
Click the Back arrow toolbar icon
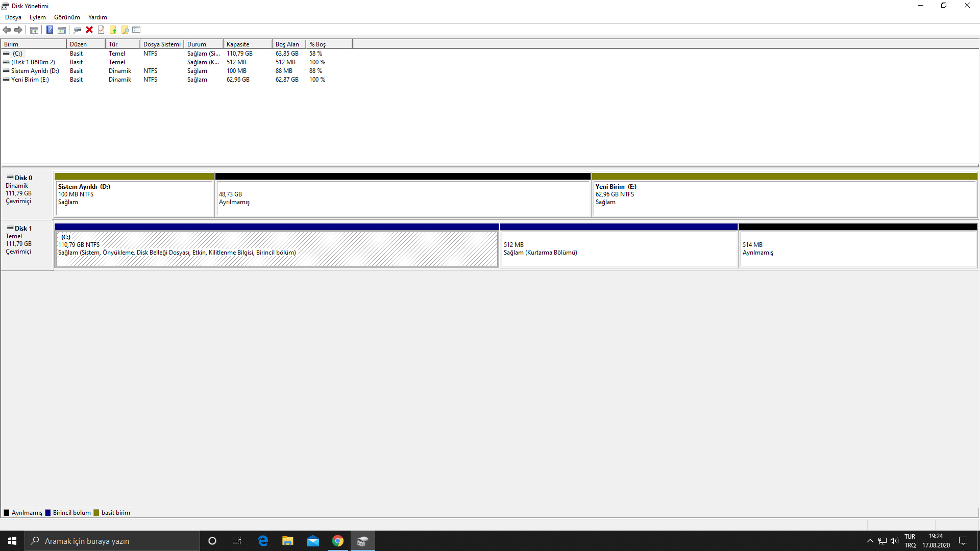point(7,30)
